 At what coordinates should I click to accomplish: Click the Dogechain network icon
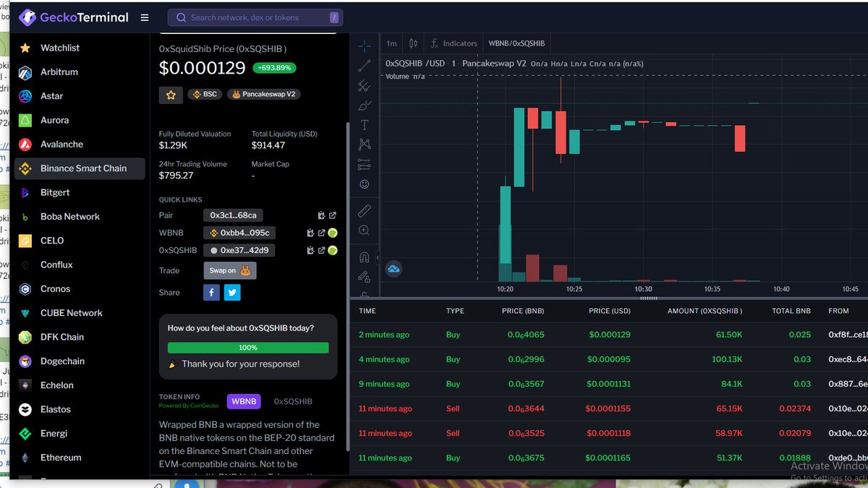pyautogui.click(x=25, y=361)
